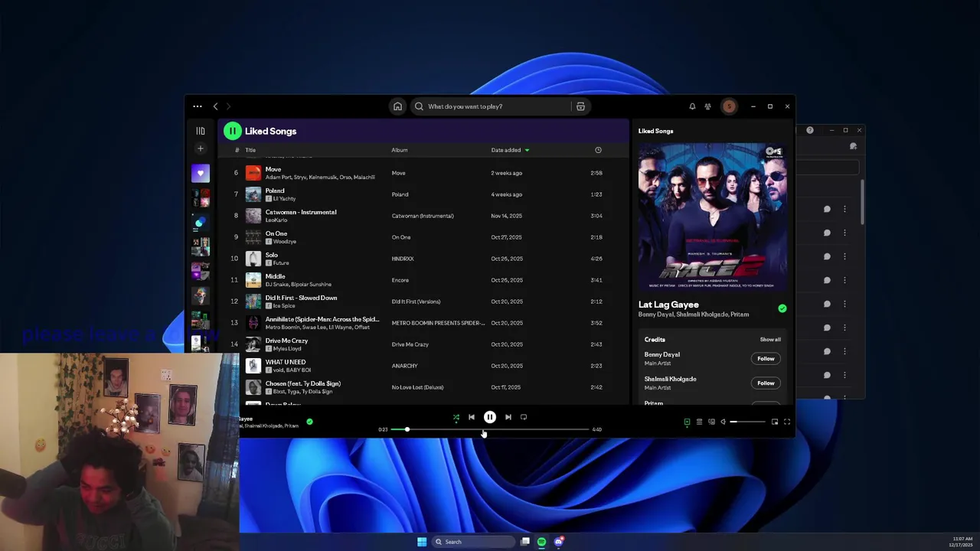This screenshot has width=980, height=551.
Task: Open 'Lat Lag Gayee' title in Now Playing
Action: [668, 305]
